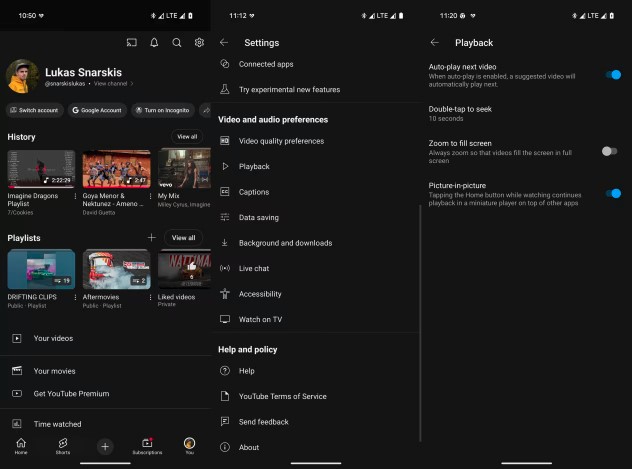View all History items
The height and width of the screenshot is (469, 632).
[187, 137]
